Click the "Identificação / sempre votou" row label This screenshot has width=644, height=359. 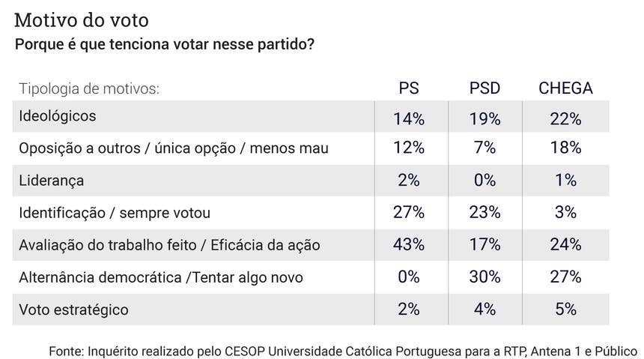[114, 213]
